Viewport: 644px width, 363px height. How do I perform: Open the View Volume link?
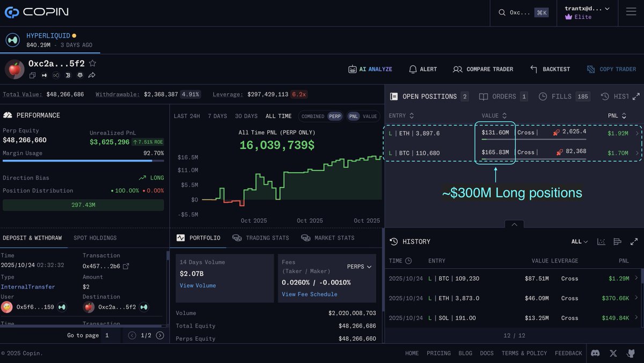pyautogui.click(x=197, y=286)
